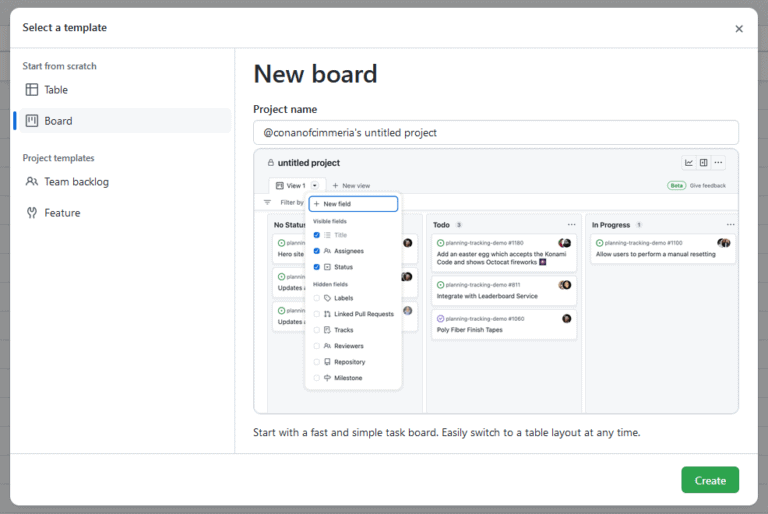Click the filter icon in preview

[267, 202]
